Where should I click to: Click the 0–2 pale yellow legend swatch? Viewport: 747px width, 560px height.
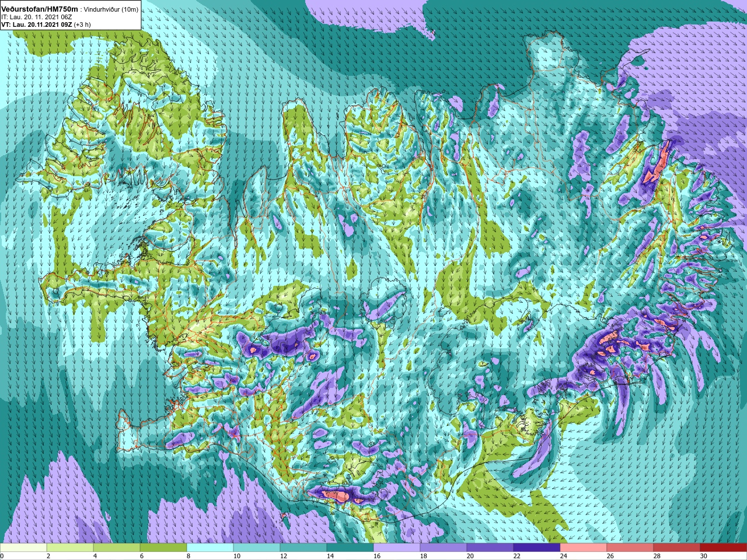[23, 548]
